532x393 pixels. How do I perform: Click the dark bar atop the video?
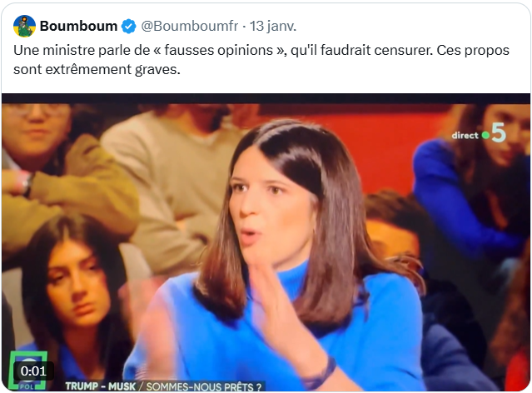[x=266, y=98]
